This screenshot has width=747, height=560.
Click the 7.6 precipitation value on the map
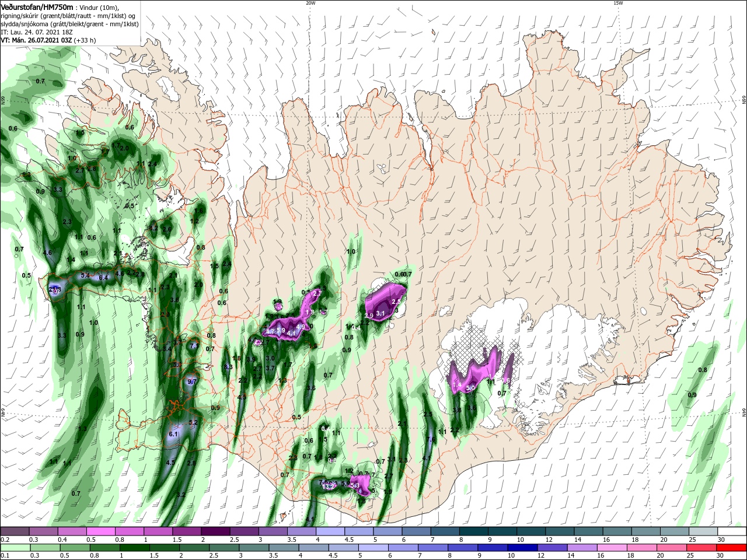[x=431, y=440]
